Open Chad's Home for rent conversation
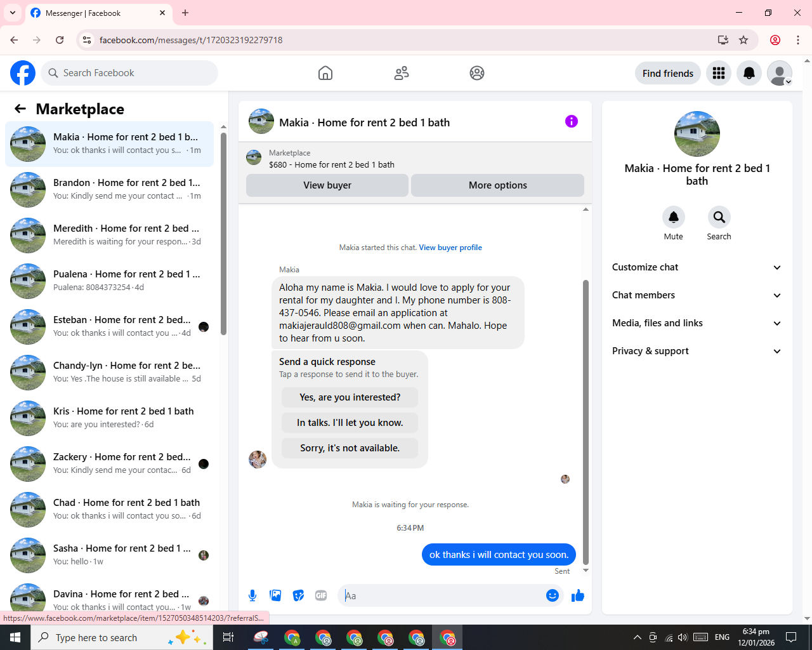Viewport: 812px width, 650px height. 109,510
